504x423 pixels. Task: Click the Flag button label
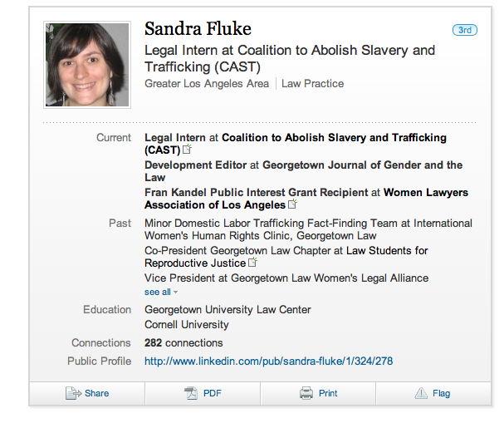pos(441,393)
